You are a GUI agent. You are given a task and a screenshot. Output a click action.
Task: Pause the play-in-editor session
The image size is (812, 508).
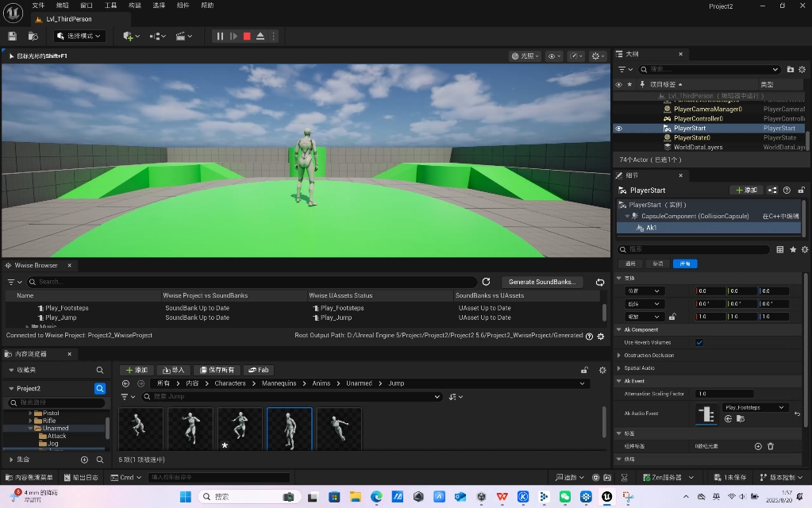tap(220, 37)
